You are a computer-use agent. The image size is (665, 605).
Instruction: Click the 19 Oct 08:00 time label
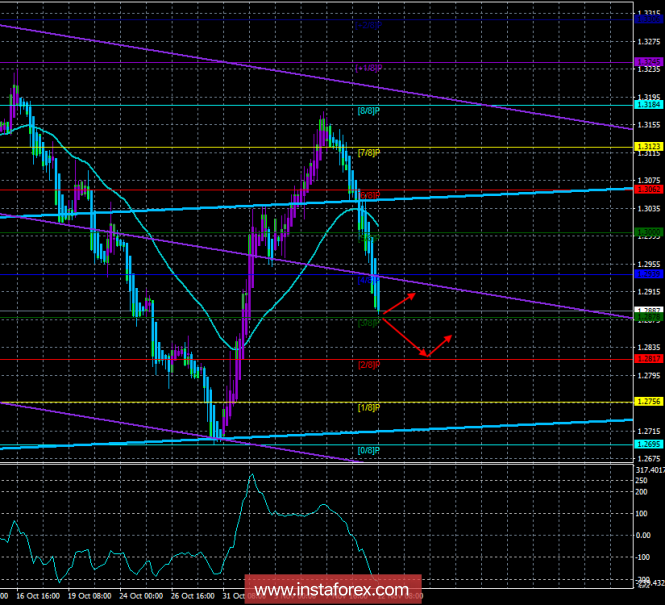click(x=89, y=596)
